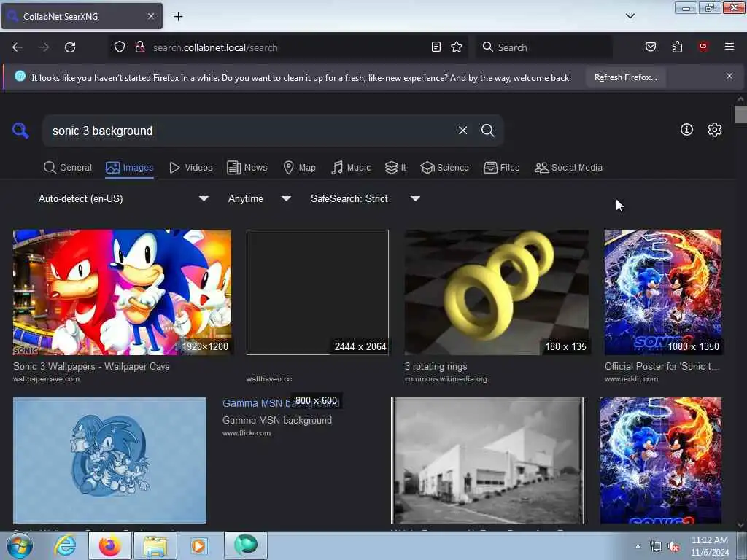747x560 pixels.
Task: Open the Music category tab
Action: coord(351,168)
